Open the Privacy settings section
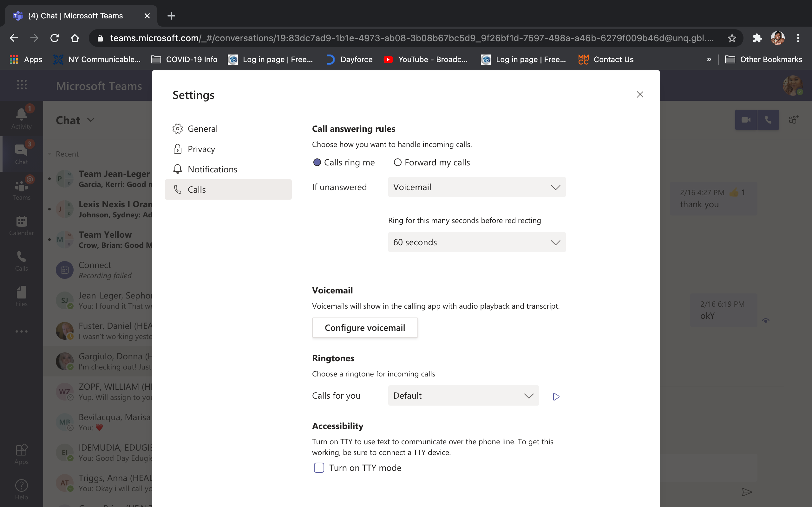The width and height of the screenshot is (812, 507). click(201, 149)
